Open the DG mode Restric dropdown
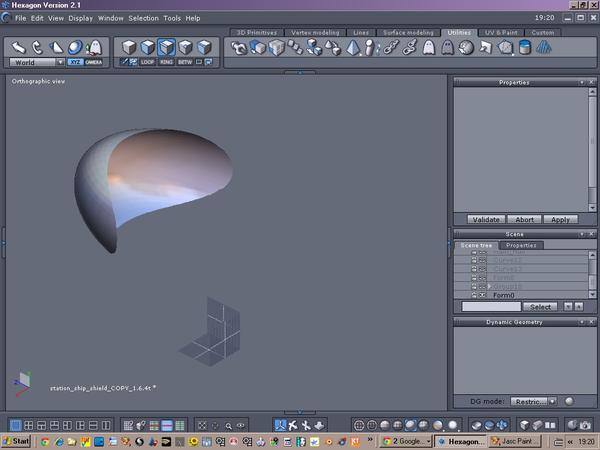This screenshot has width=600, height=450. coord(533,401)
